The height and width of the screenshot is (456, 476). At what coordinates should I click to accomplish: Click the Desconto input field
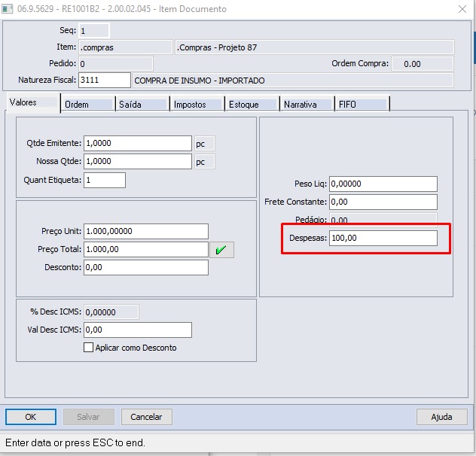(x=146, y=268)
